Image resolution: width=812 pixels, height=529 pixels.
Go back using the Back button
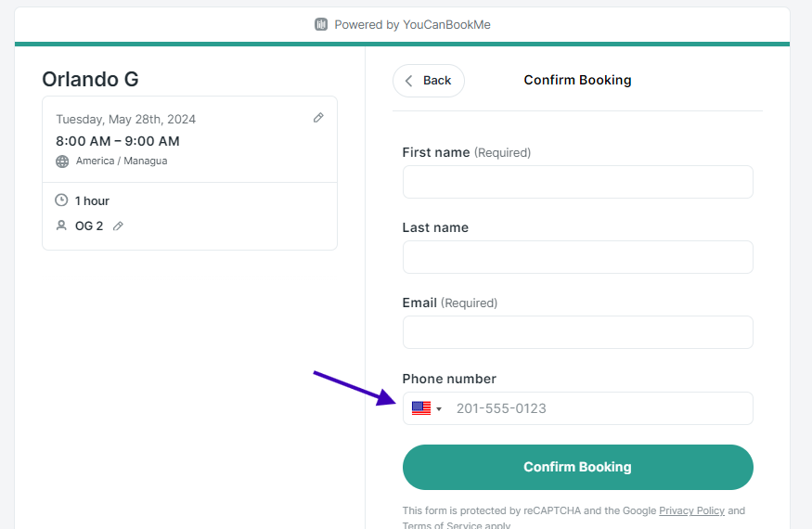click(428, 81)
